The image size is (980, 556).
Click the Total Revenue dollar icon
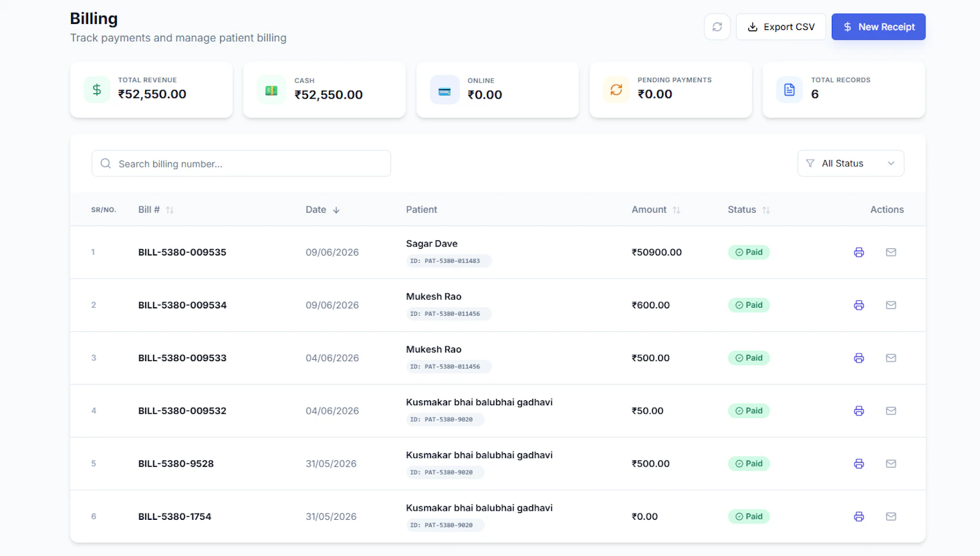[97, 90]
